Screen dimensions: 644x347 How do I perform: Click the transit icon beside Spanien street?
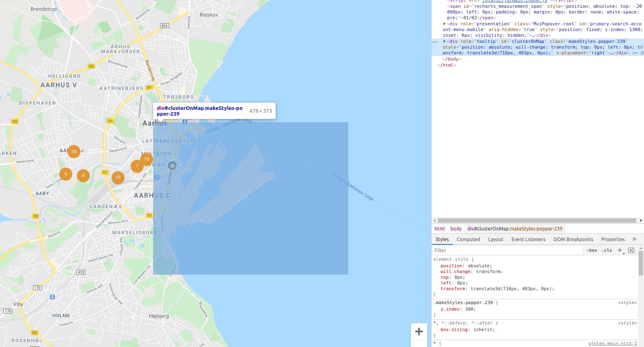coord(157,177)
